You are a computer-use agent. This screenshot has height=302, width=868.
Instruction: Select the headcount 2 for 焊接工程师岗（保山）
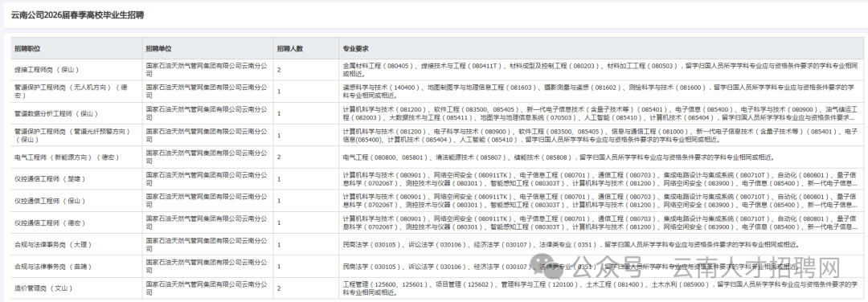point(279,70)
